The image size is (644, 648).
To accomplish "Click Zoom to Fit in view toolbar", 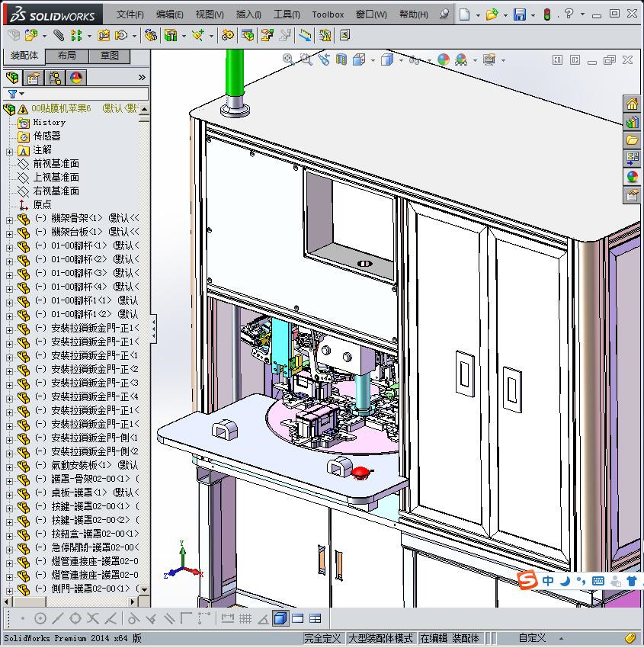I will tap(288, 60).
